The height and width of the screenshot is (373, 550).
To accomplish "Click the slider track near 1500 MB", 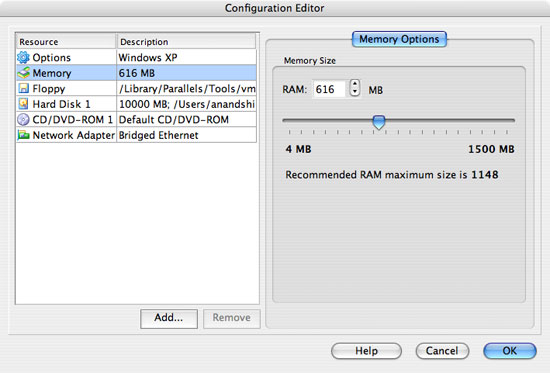I will click(507, 120).
